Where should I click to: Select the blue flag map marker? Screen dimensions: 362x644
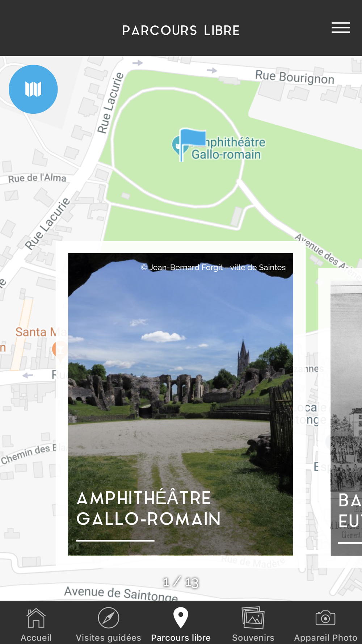tap(192, 144)
